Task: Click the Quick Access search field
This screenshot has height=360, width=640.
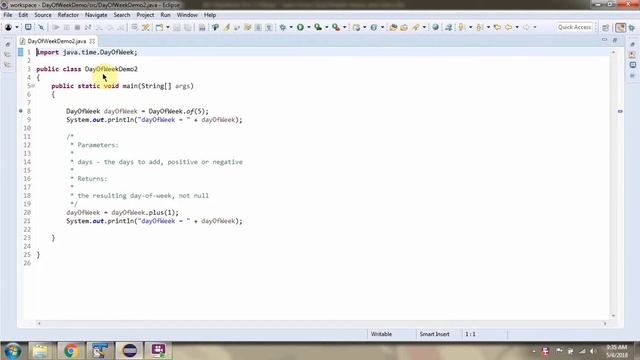Action: tap(574, 27)
